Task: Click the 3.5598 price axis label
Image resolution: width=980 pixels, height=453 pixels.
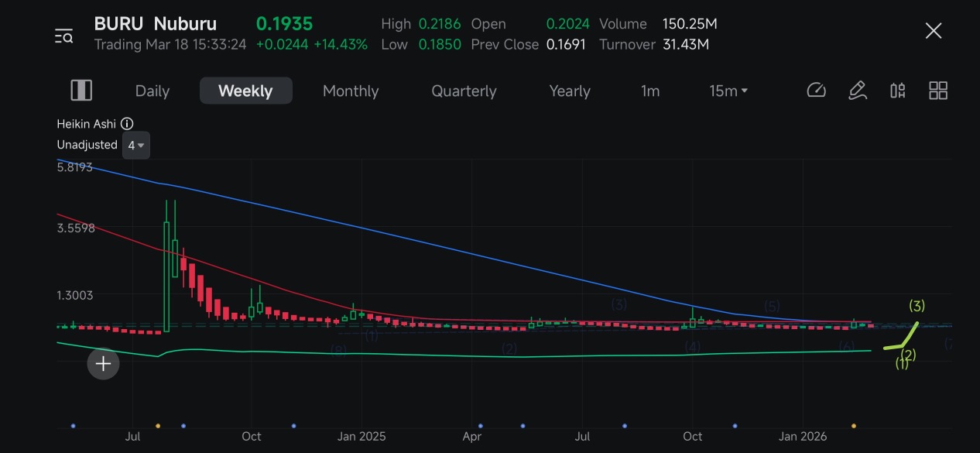Action: coord(76,228)
